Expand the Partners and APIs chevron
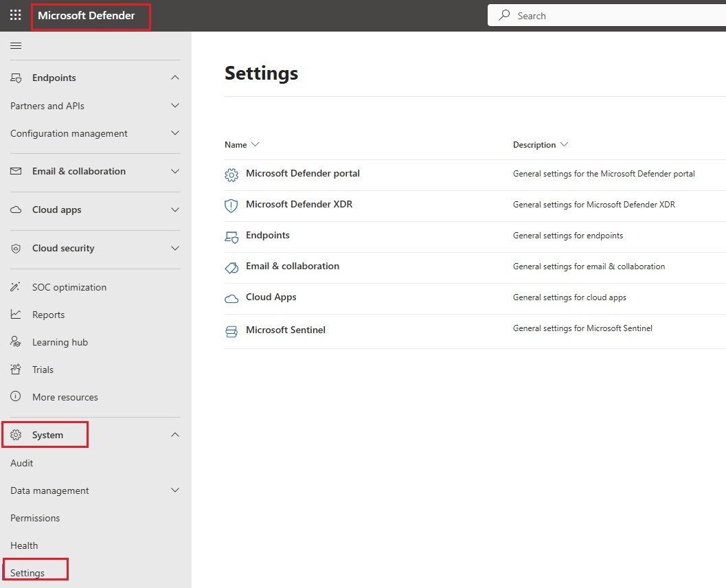The height and width of the screenshot is (588, 726). tap(175, 106)
